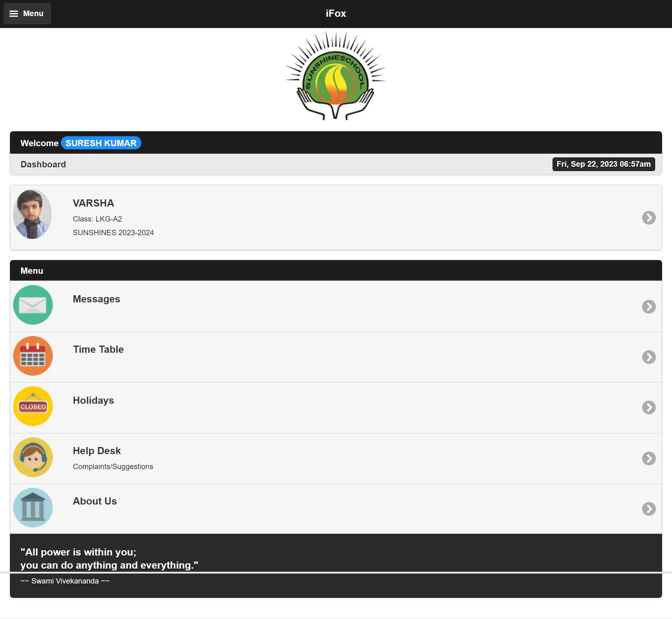The height and width of the screenshot is (619, 672).
Task: Click the 'All power is within you' quote
Action: (x=109, y=559)
